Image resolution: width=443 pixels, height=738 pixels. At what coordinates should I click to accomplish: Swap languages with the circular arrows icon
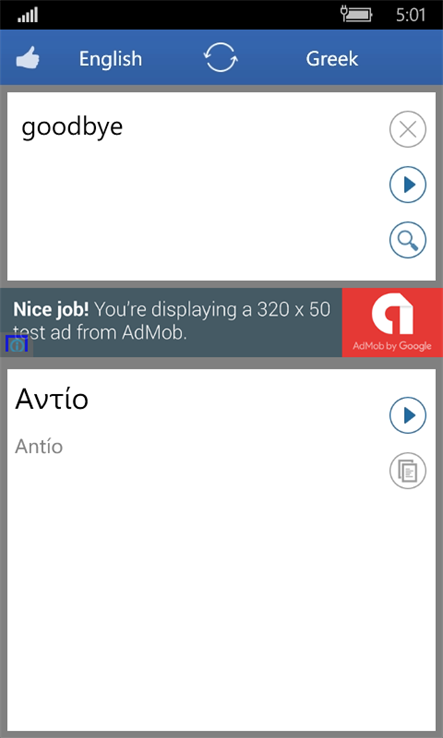coord(221,57)
